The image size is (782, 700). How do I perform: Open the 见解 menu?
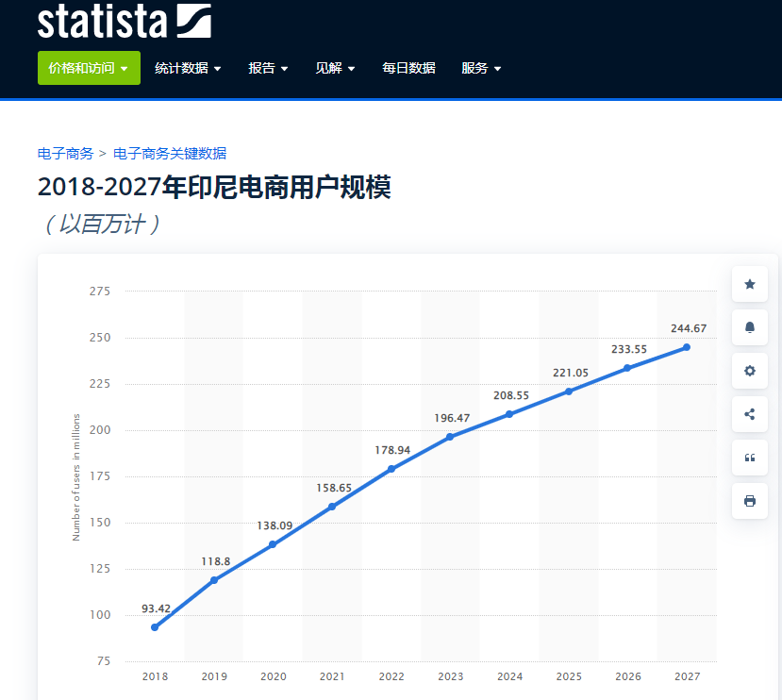(x=335, y=68)
